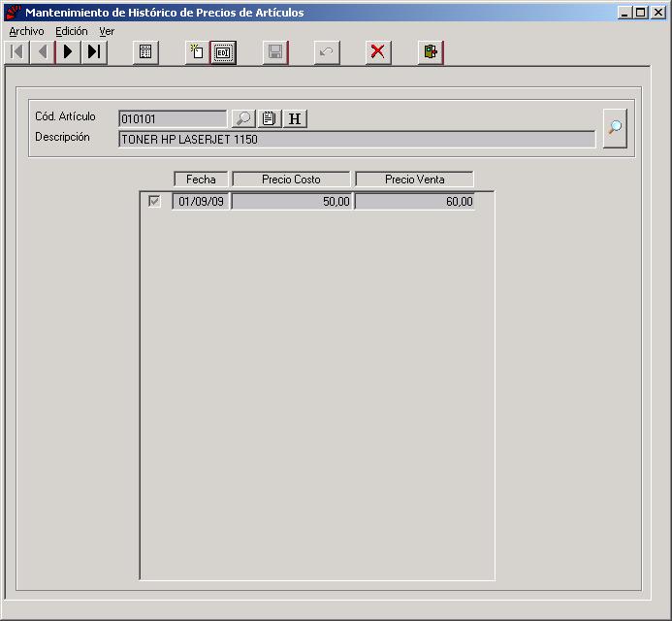Open the Archivo menu
Screen dimensions: 672x621
pyautogui.click(x=26, y=31)
